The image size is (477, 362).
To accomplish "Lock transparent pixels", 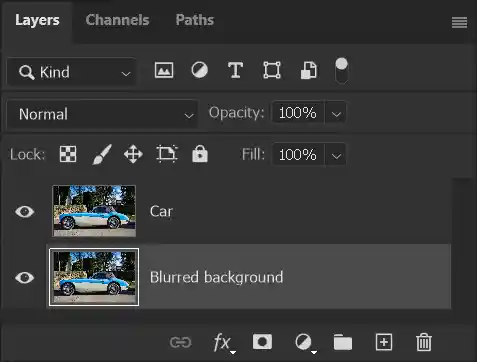I will 68,154.
